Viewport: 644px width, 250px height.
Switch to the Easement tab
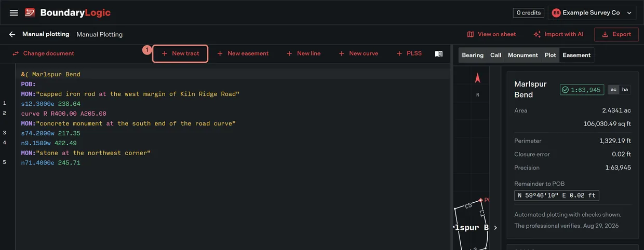click(576, 55)
